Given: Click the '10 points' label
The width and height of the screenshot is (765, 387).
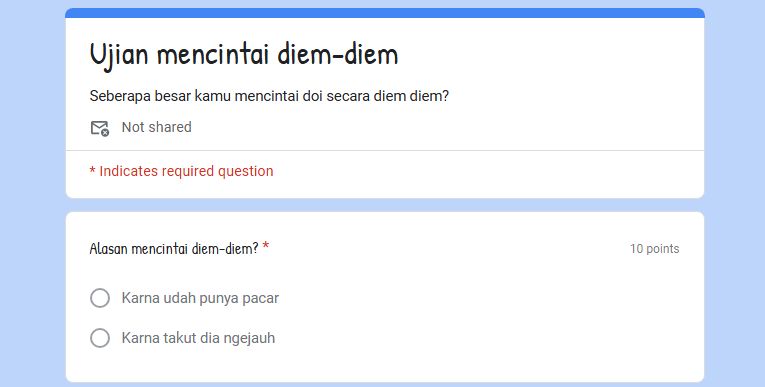Looking at the screenshot, I should click(655, 248).
